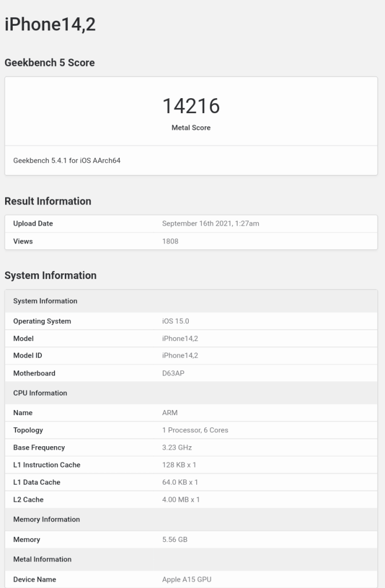Click the Base Frequency value 3.23 GHz
The image size is (385, 588).
click(x=177, y=447)
